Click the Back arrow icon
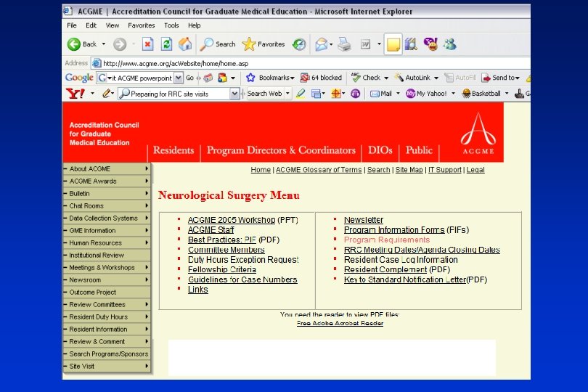Image resolution: width=588 pixels, height=392 pixels. pyautogui.click(x=74, y=44)
